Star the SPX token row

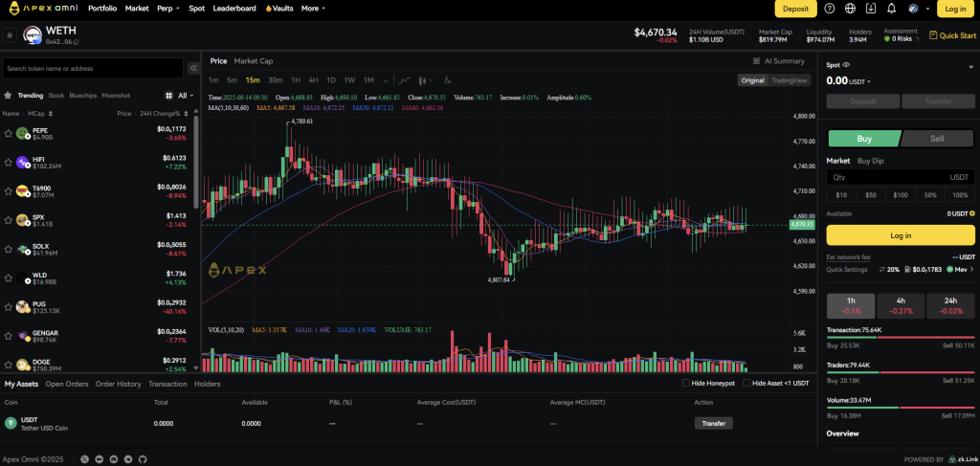coord(8,220)
